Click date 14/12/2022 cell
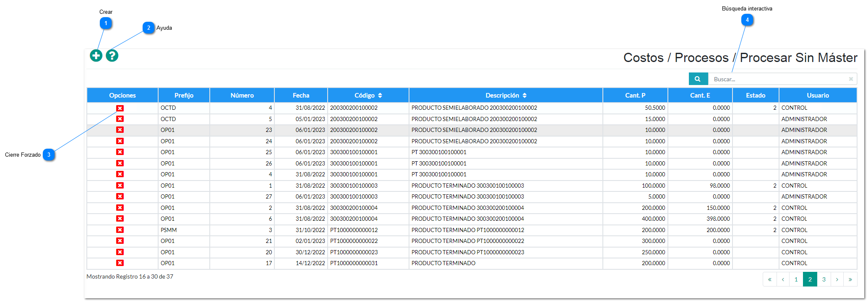Viewport: 868px width, 302px height. [301, 263]
